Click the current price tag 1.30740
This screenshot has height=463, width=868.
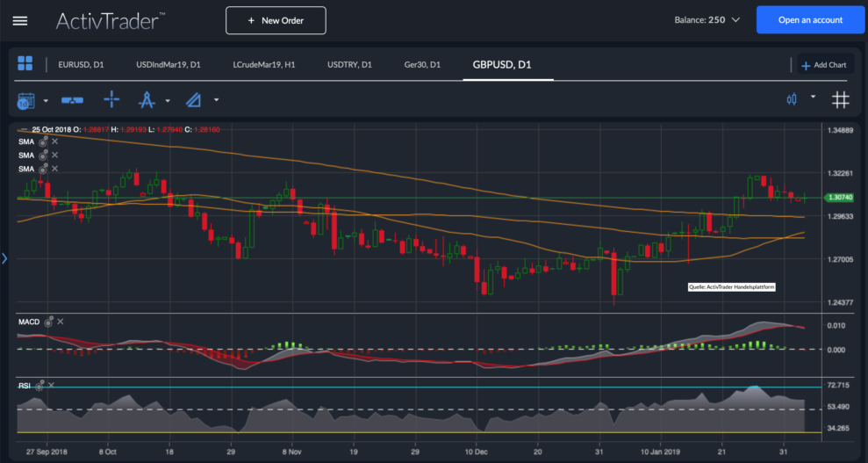[839, 197]
